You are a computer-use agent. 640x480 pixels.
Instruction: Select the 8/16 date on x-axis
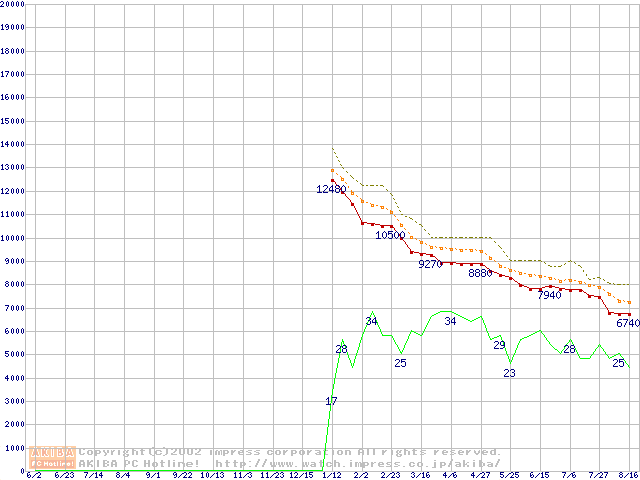pos(628,475)
